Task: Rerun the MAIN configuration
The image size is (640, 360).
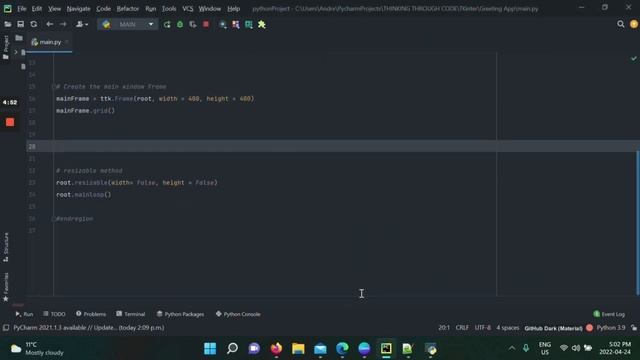Action: [167, 24]
